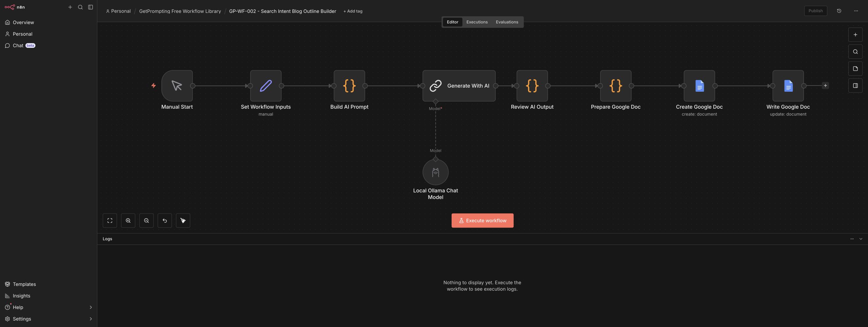Click the Personal breadcrumb link
The image size is (868, 327).
(x=118, y=11)
